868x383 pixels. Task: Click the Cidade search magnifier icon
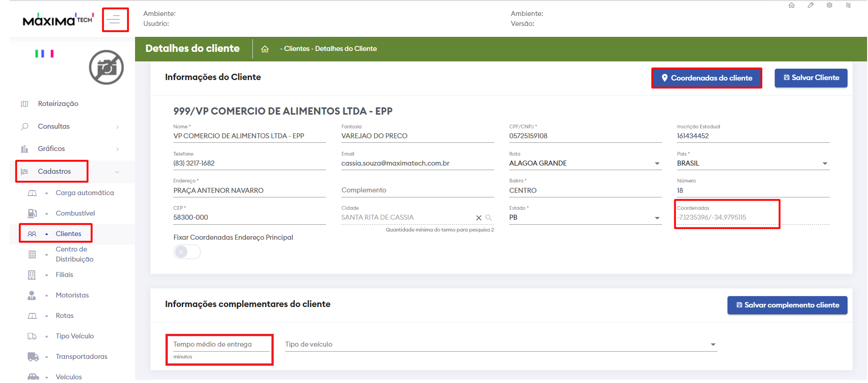[x=489, y=218]
